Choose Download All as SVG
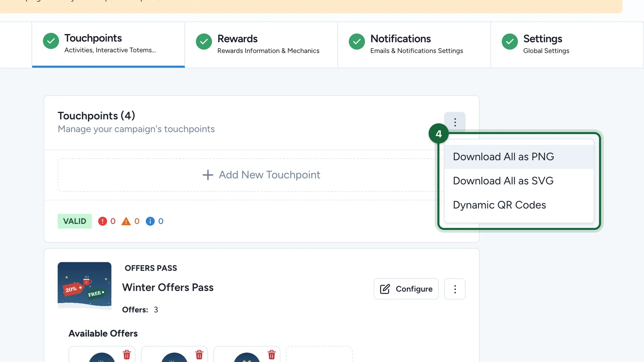Screen dimensions: 644x362 tap(519, 181)
